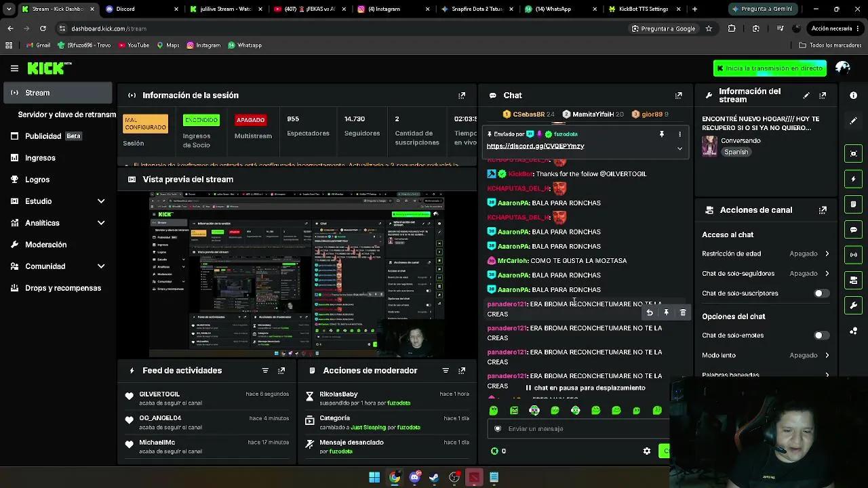Toggle the session info broadcast icon in sidebar

pyautogui.click(x=853, y=255)
